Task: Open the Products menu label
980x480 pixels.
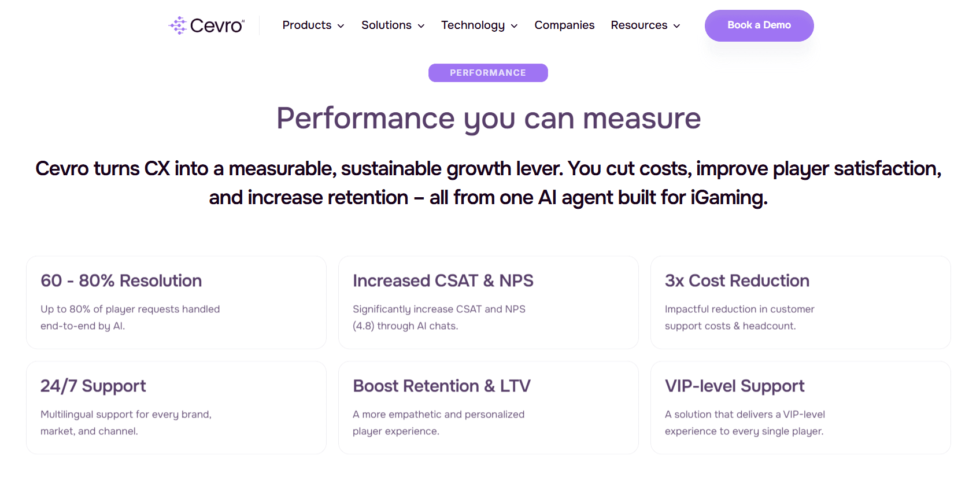Action: [307, 25]
